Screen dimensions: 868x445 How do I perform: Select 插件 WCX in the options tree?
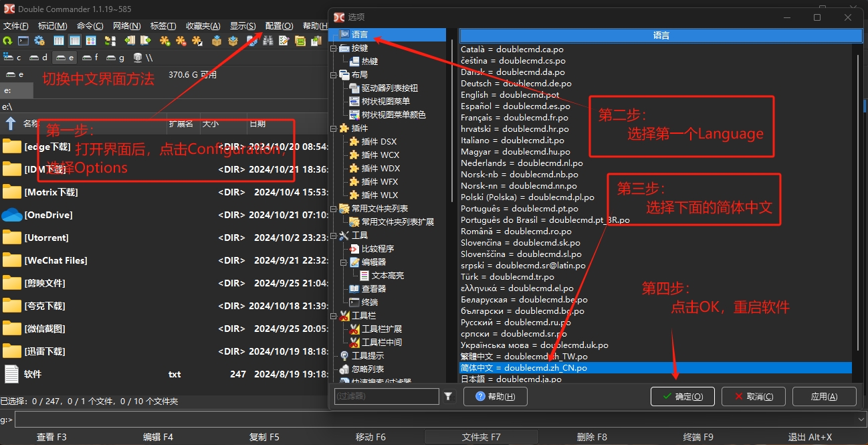click(379, 155)
